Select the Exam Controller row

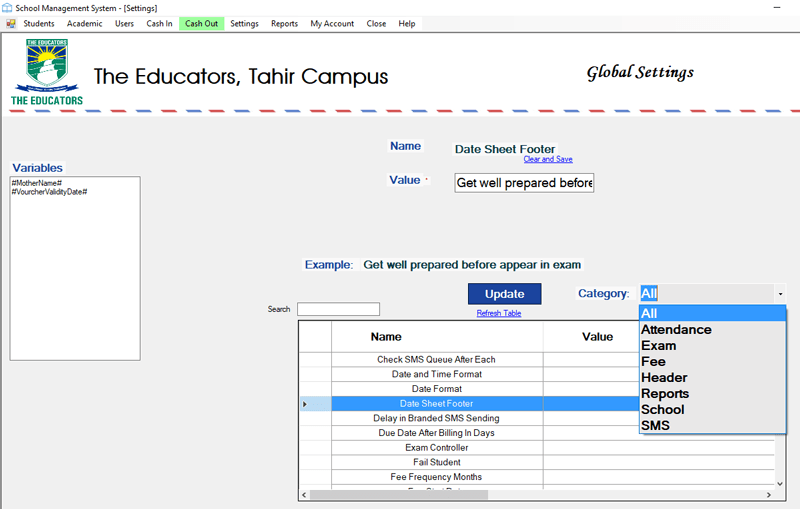(x=436, y=448)
